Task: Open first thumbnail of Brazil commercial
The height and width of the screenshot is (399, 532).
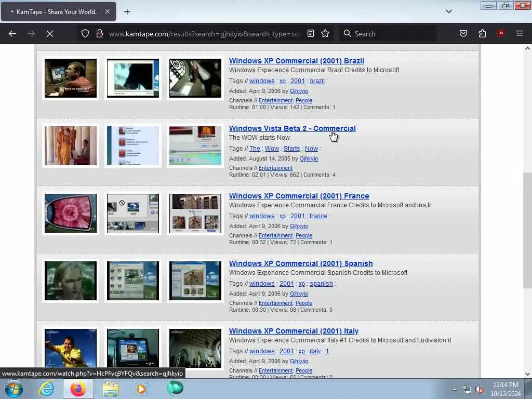Action: tap(71, 78)
